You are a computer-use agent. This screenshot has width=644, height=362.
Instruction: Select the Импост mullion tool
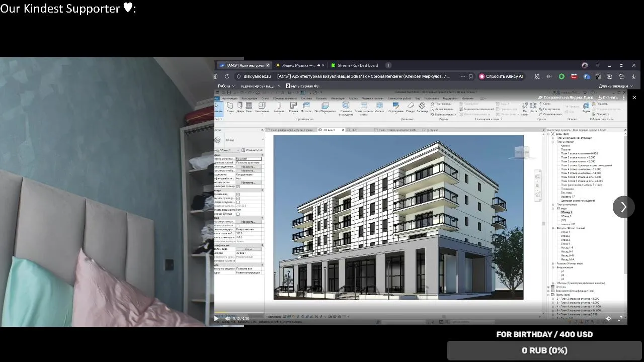[379, 107]
